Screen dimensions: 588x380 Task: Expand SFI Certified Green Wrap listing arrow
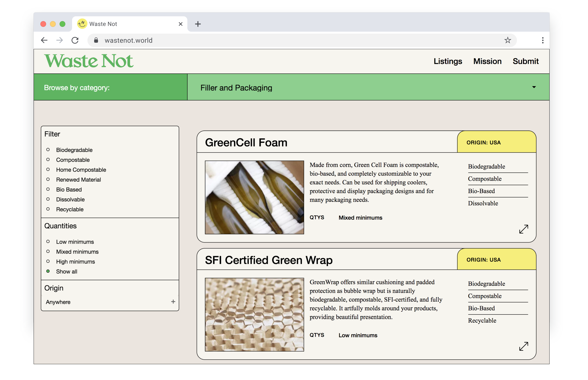[x=523, y=346]
